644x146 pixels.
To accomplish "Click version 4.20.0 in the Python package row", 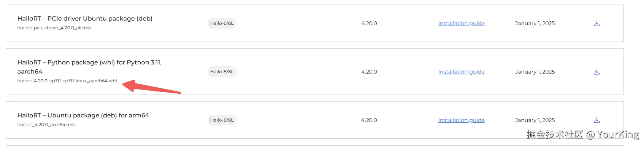I will [x=369, y=72].
